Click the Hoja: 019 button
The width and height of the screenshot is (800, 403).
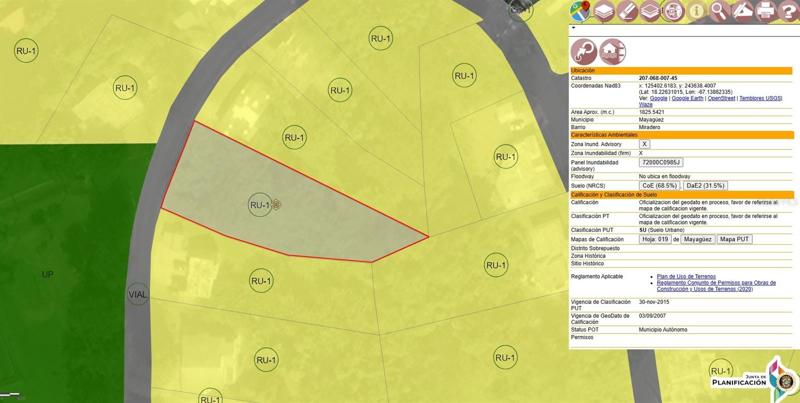tap(655, 239)
